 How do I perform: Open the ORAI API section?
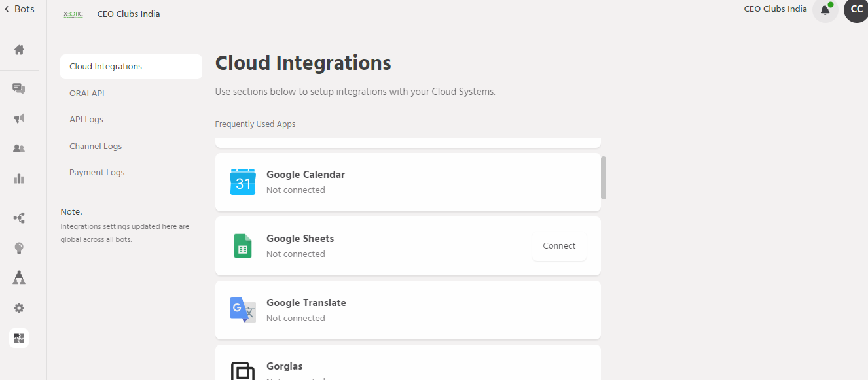[87, 94]
